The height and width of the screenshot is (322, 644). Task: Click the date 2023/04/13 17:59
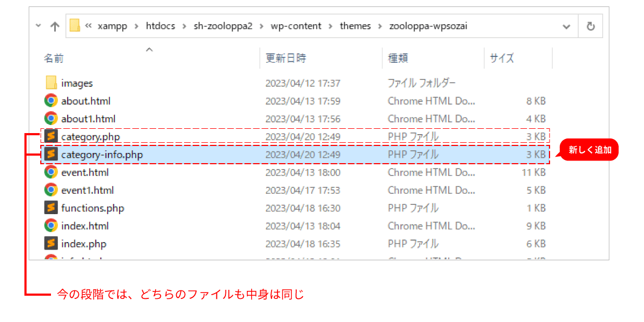(303, 101)
